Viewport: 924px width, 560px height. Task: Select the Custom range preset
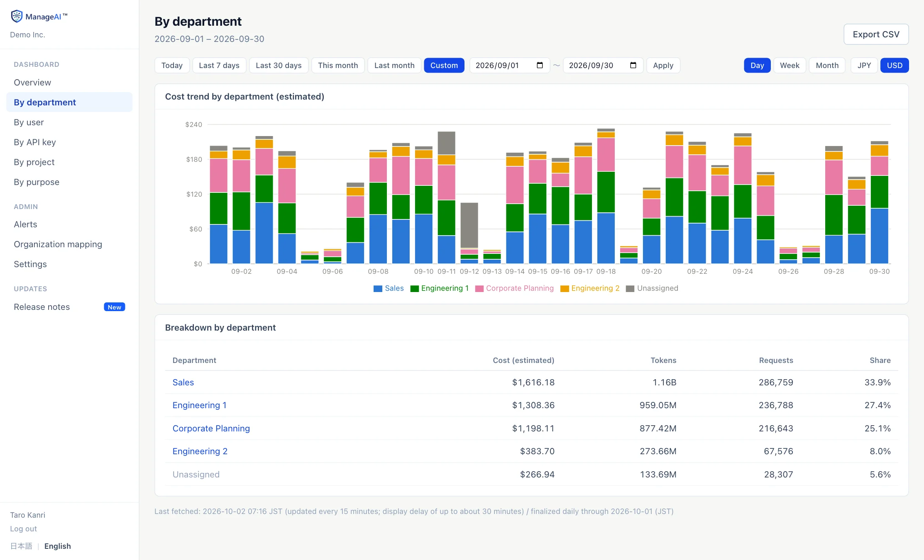pyautogui.click(x=444, y=65)
